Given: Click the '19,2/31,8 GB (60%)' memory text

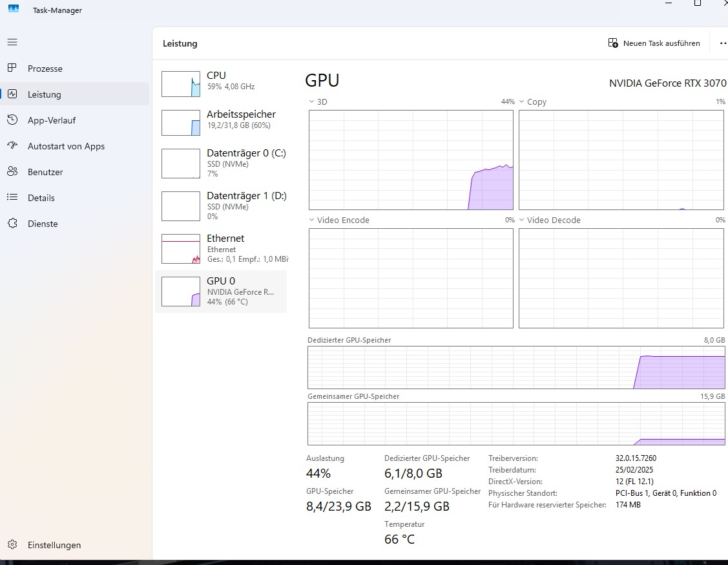Looking at the screenshot, I should (x=238, y=125).
